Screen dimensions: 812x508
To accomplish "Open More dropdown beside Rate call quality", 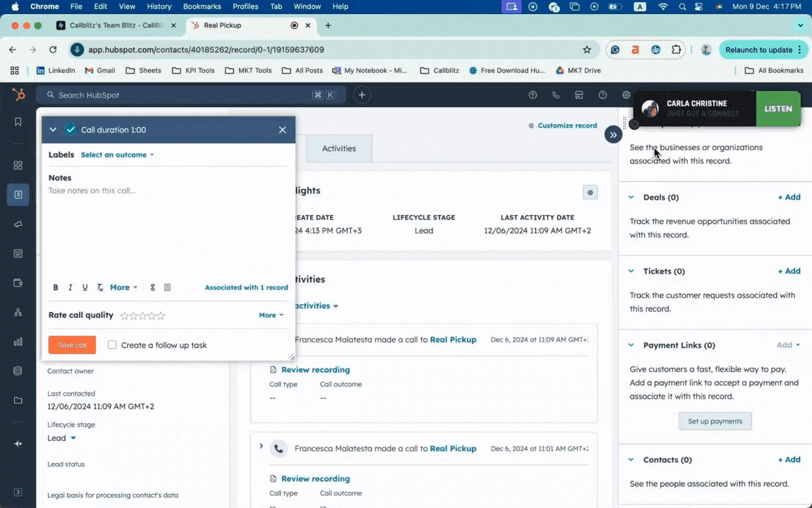I will tap(271, 315).
